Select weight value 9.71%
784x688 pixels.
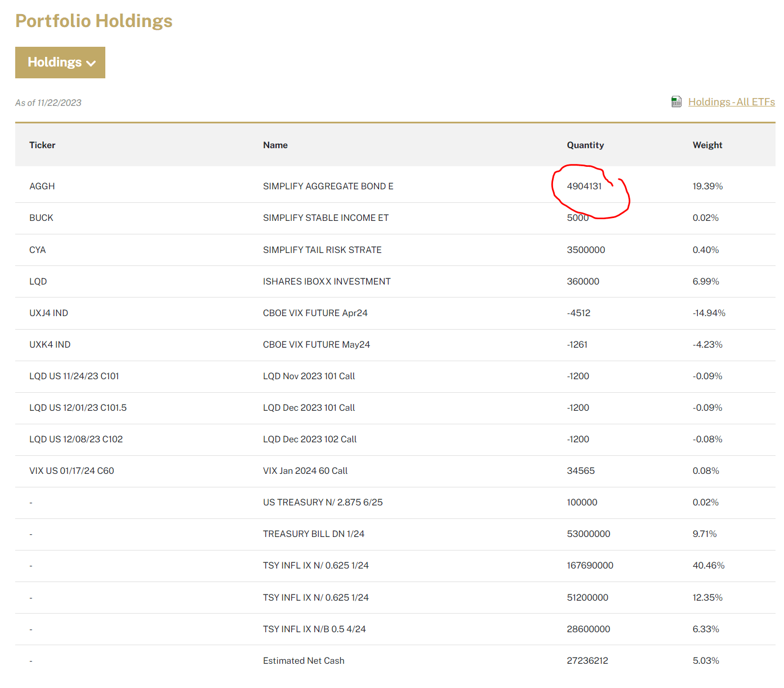[x=705, y=534]
